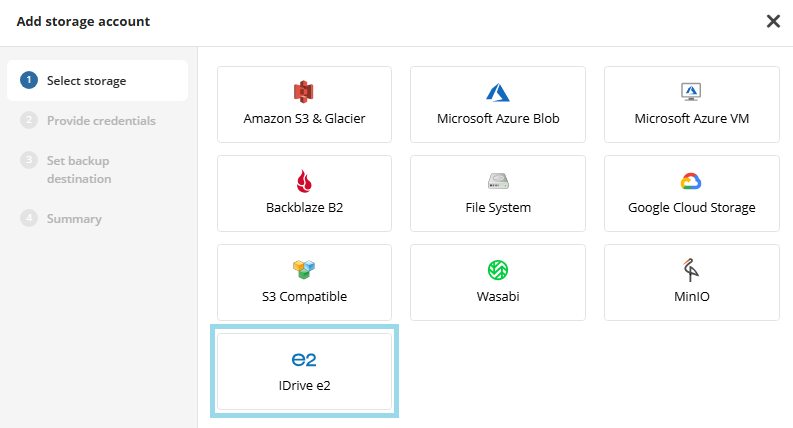This screenshot has width=793, height=428.
Task: Select the Microsoft Azure Blob logo
Action: (498, 93)
